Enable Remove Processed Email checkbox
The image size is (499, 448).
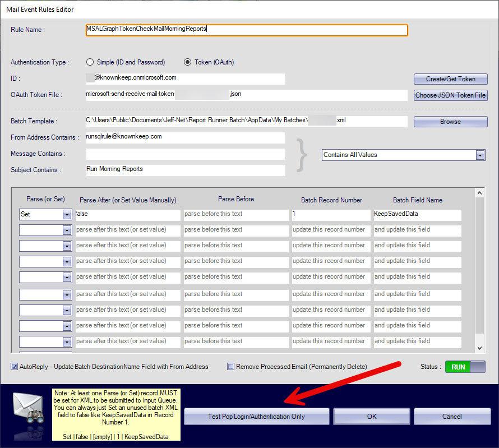click(x=230, y=367)
